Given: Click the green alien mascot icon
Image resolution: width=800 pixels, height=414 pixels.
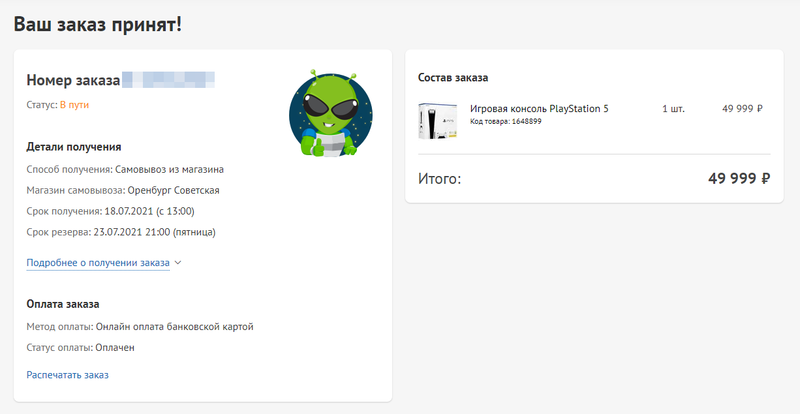Looking at the screenshot, I should click(329, 114).
